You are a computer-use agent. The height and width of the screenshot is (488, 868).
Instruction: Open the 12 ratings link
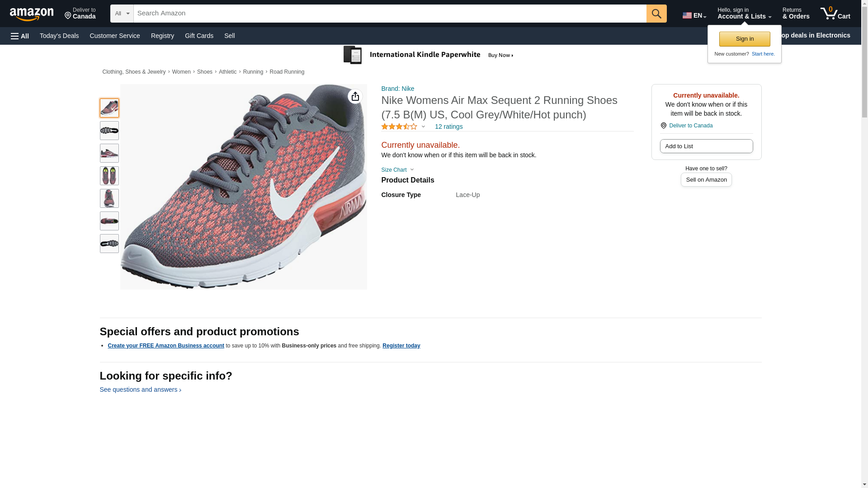(448, 127)
